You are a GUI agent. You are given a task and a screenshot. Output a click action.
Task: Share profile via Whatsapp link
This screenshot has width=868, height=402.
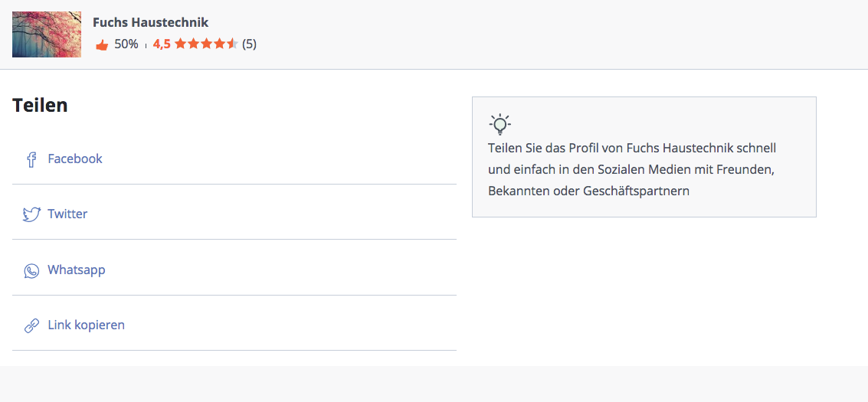76,270
